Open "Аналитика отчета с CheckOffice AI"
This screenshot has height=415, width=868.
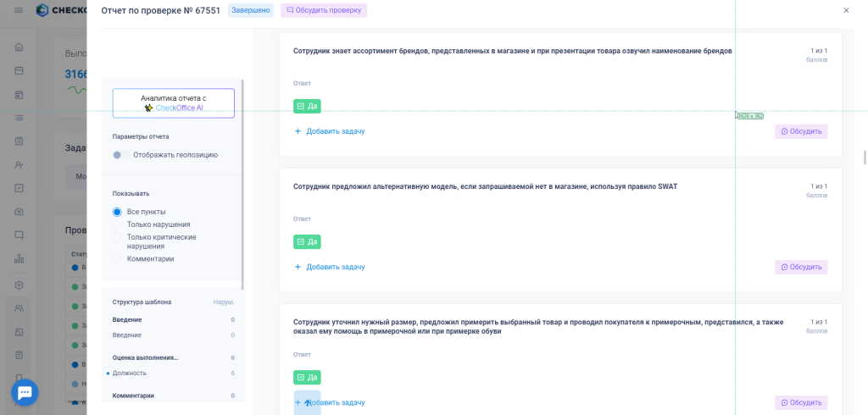coord(173,102)
